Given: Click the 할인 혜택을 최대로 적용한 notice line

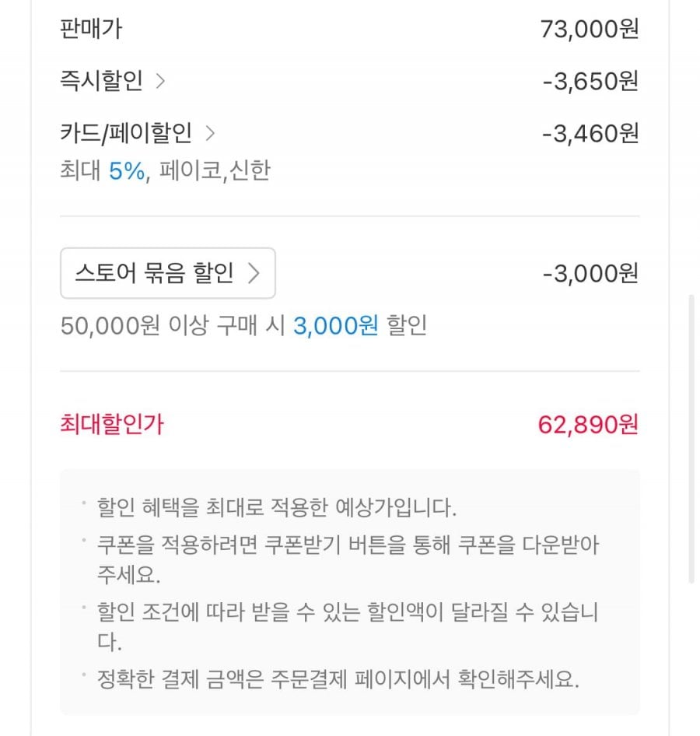Looking at the screenshot, I should click(x=276, y=508).
